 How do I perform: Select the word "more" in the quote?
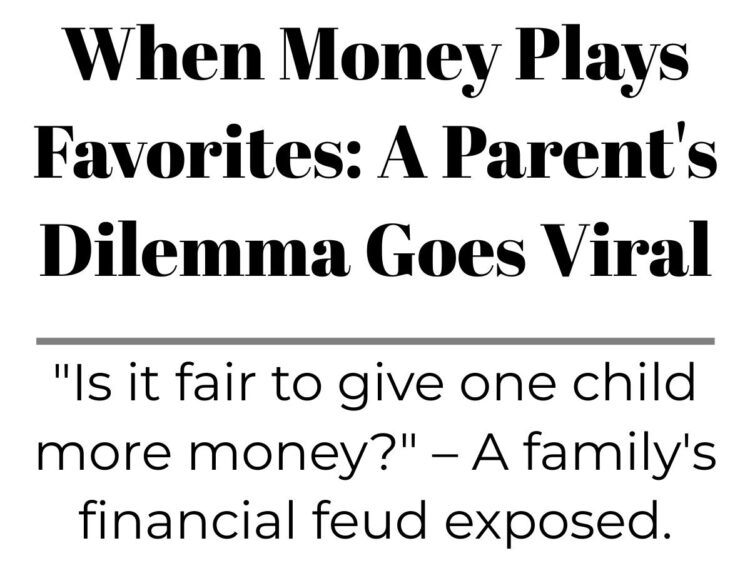(x=103, y=454)
